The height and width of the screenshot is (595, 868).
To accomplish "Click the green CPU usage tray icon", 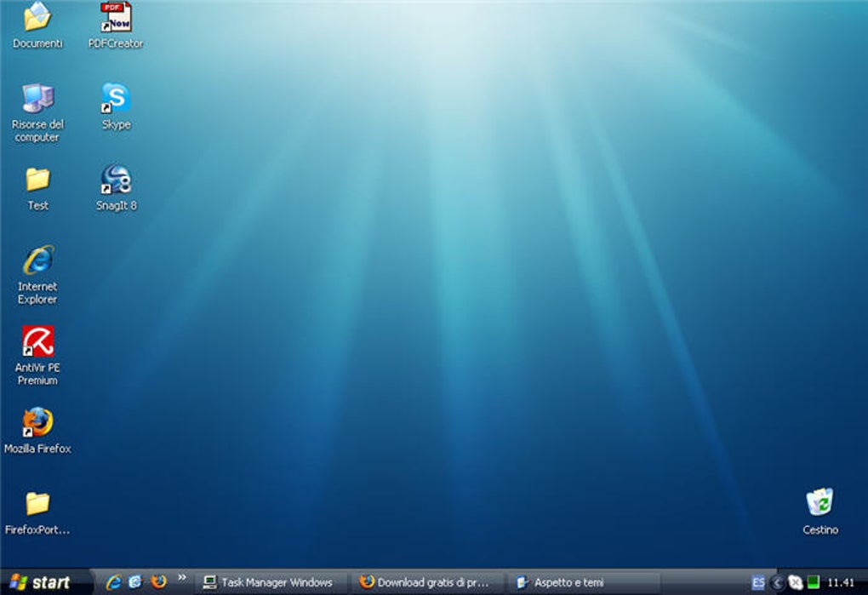I will (814, 582).
